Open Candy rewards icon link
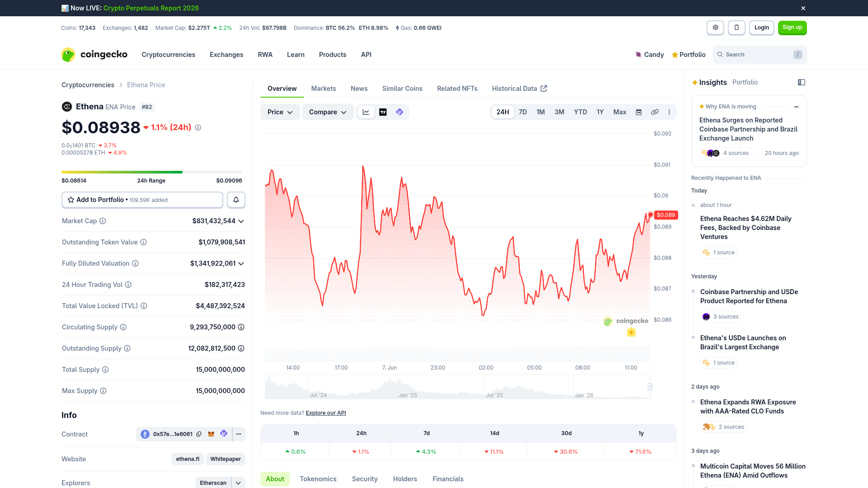The image size is (868, 488). [649, 55]
